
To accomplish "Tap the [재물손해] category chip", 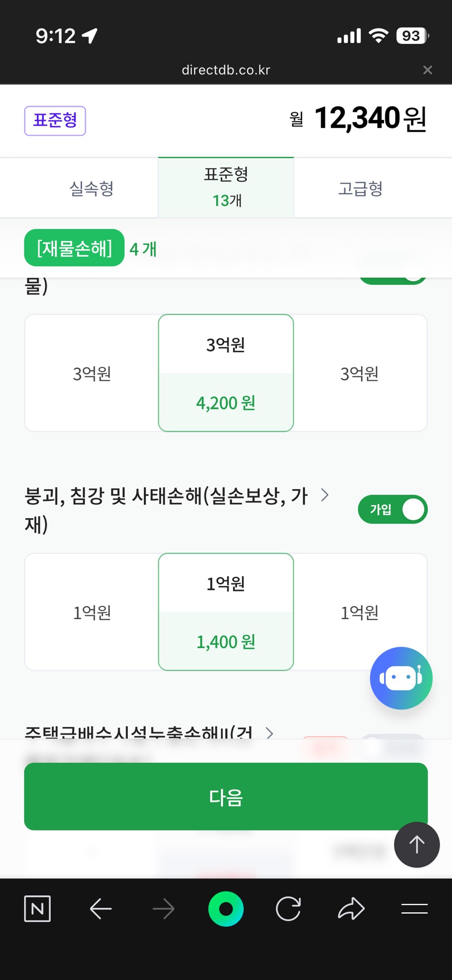I will click(74, 248).
